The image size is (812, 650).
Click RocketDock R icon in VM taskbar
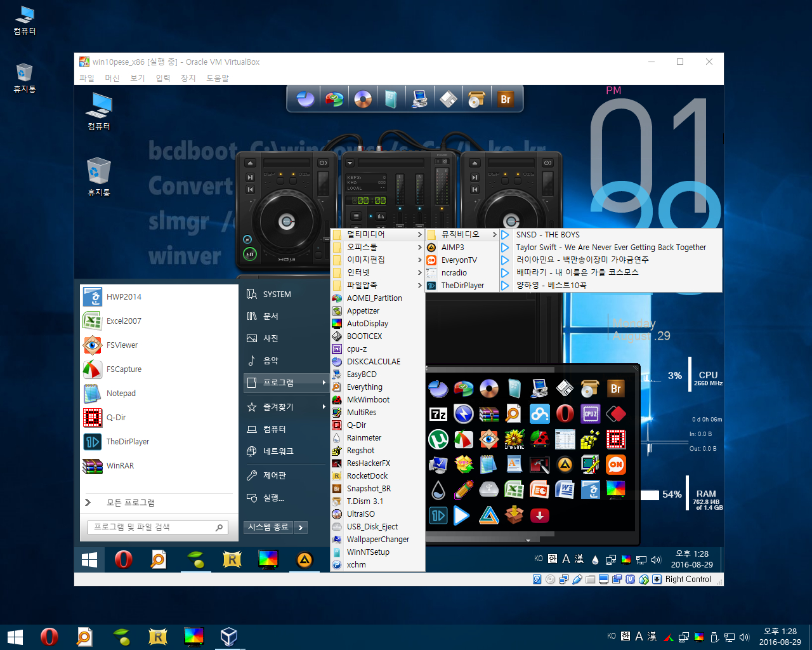coord(232,559)
